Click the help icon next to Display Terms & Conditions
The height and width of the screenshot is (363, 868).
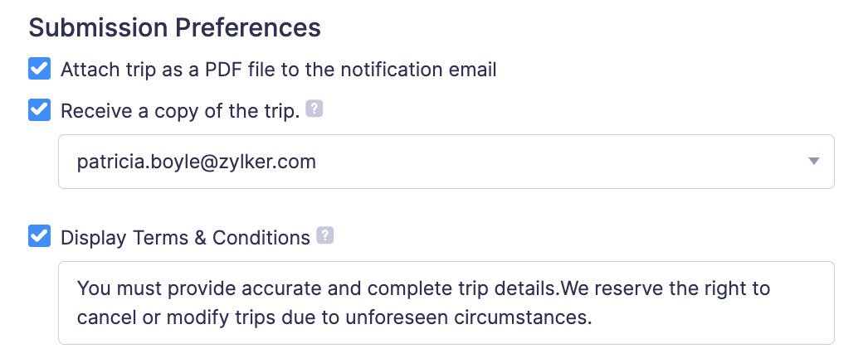(x=325, y=235)
